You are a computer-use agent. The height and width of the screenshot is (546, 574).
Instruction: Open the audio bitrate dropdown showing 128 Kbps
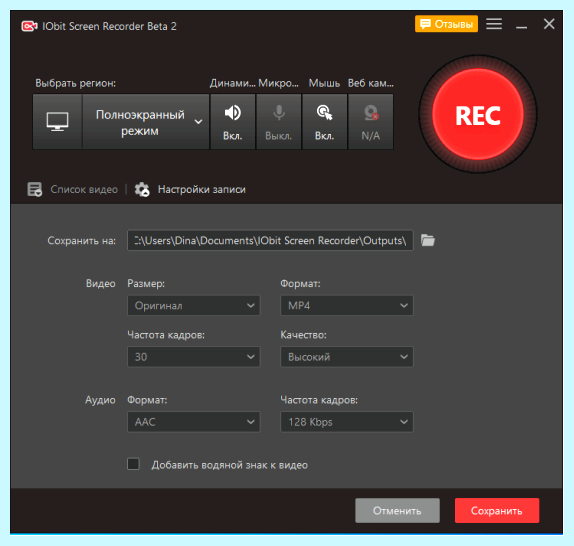pos(347,422)
